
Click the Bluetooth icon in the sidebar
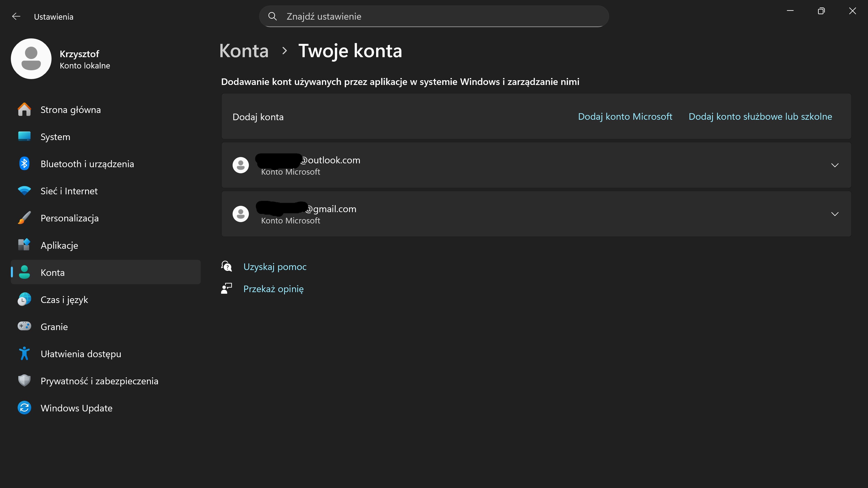(24, 164)
